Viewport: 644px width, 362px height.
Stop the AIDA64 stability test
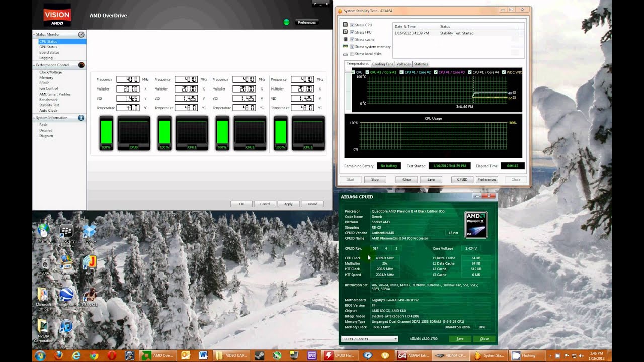point(375,179)
